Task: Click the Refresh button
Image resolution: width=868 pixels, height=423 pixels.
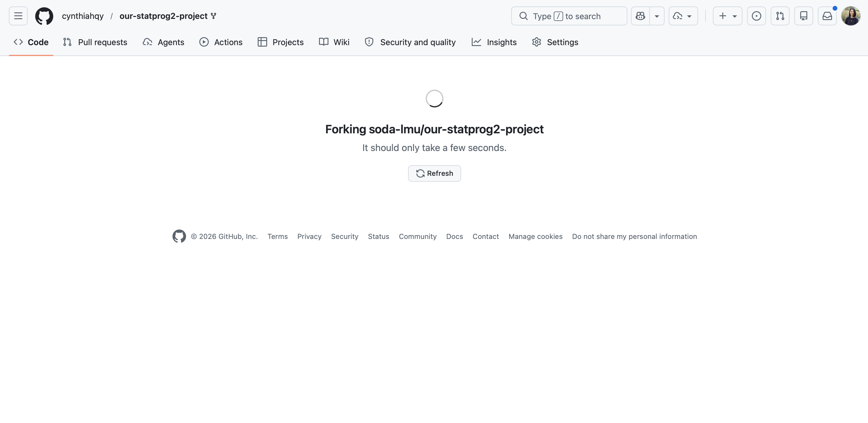Action: click(434, 173)
